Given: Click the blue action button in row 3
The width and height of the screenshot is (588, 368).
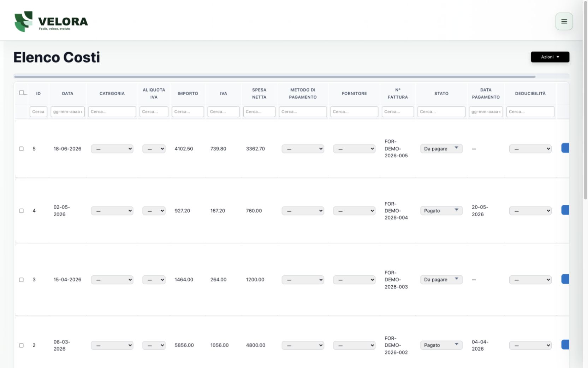Looking at the screenshot, I should pos(565,279).
